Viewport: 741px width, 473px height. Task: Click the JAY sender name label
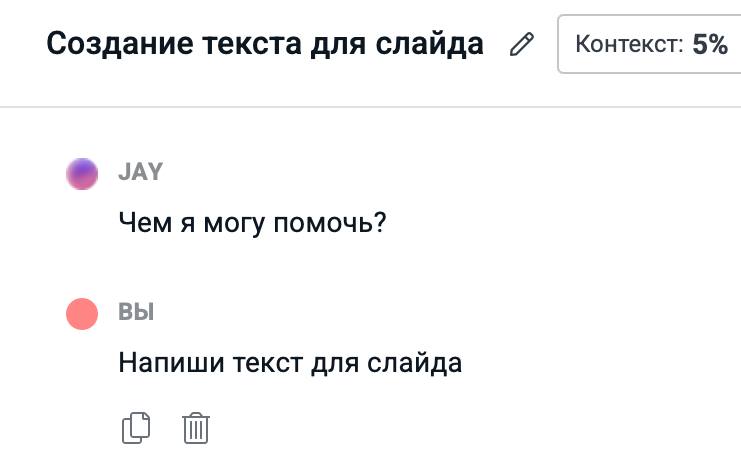point(140,172)
